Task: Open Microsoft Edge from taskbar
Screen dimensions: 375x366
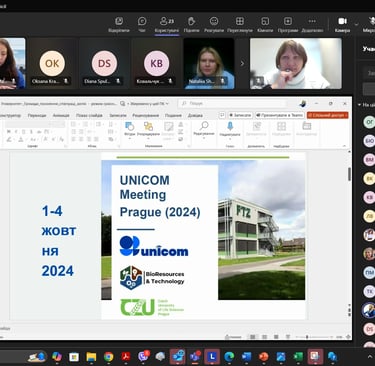Action: coord(229,357)
